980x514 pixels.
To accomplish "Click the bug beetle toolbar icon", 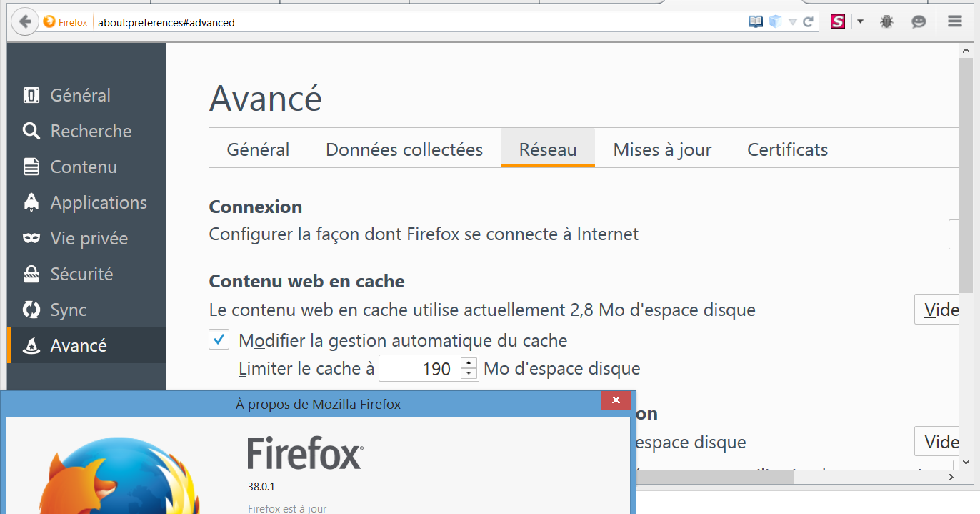I will (x=887, y=22).
